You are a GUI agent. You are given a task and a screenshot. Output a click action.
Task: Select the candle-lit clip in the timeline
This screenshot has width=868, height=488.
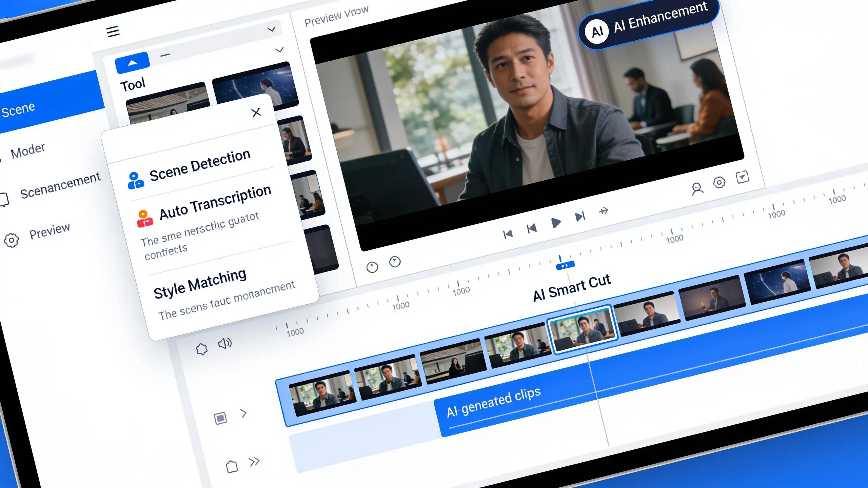click(x=712, y=298)
